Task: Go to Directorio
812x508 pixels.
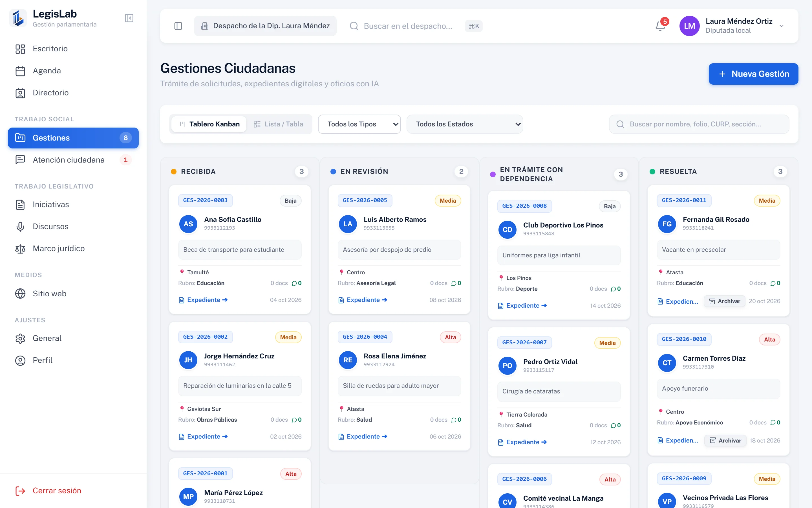Action: [x=73, y=93]
